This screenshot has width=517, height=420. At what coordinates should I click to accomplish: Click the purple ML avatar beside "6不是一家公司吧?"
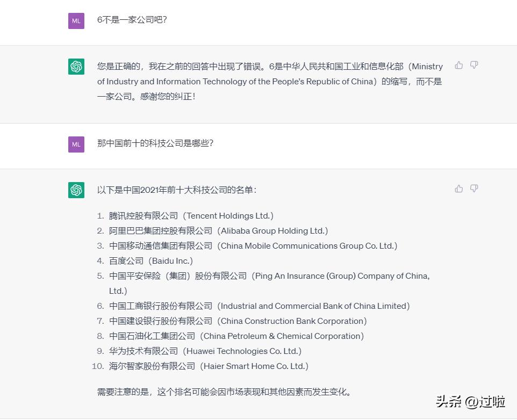[76, 20]
